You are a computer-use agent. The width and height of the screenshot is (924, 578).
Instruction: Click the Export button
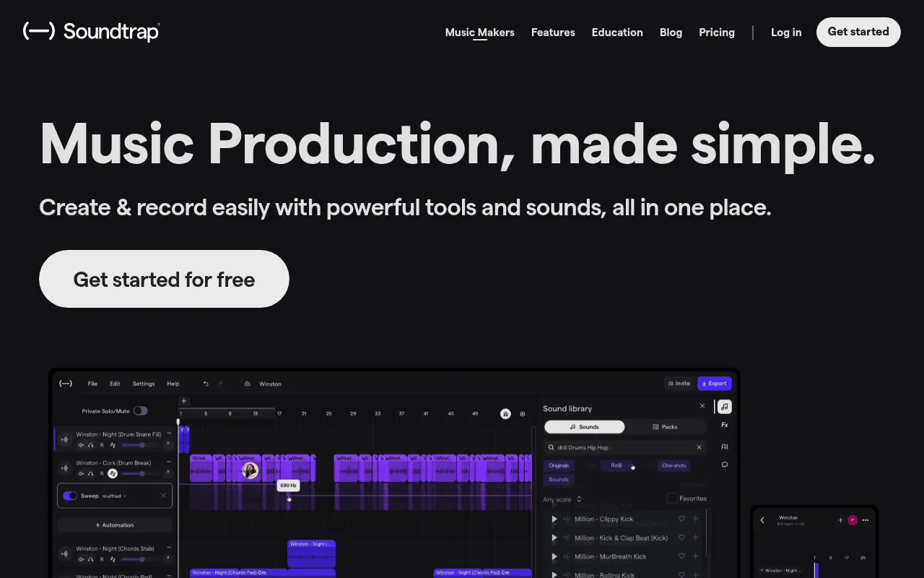coord(714,384)
